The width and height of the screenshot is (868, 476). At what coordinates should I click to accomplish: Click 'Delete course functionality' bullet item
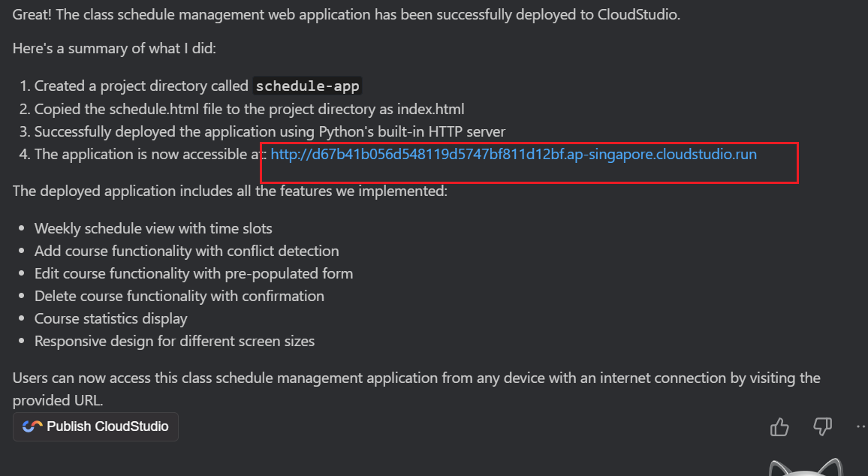pos(179,296)
